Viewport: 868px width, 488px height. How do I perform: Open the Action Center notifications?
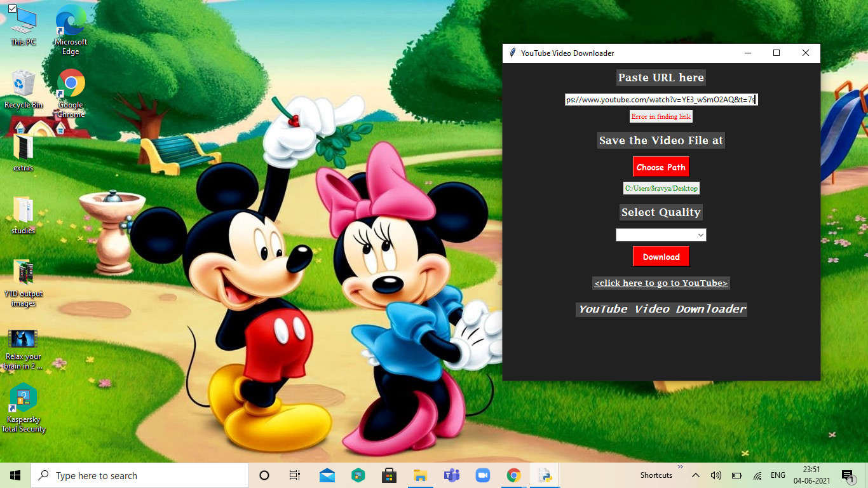847,475
